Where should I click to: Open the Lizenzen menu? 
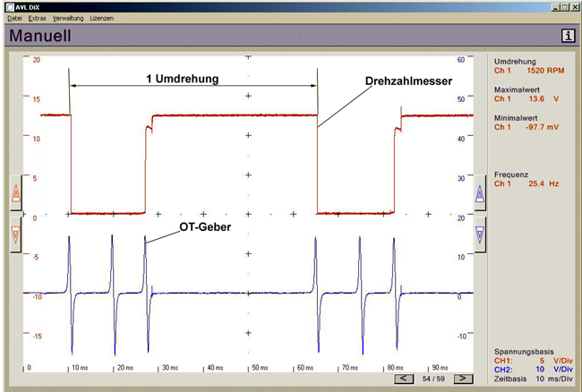click(103, 18)
